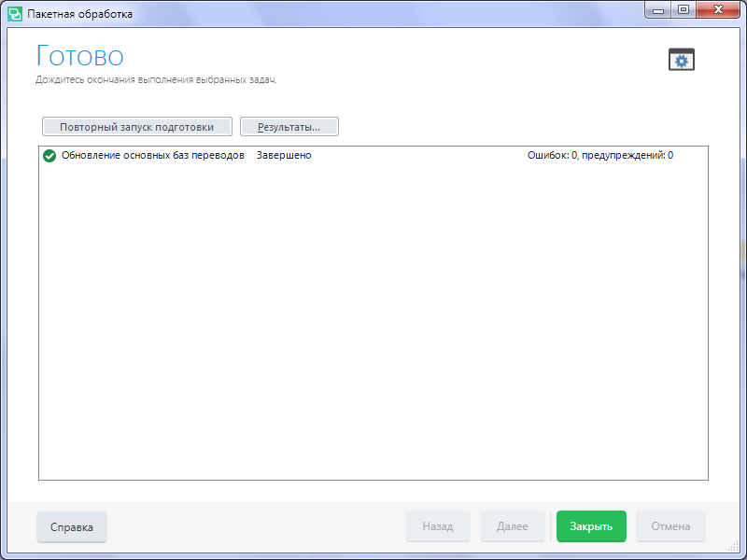This screenshot has height=560, width=747.
Task: Maximize the Пакетная обработка window
Action: (684, 10)
